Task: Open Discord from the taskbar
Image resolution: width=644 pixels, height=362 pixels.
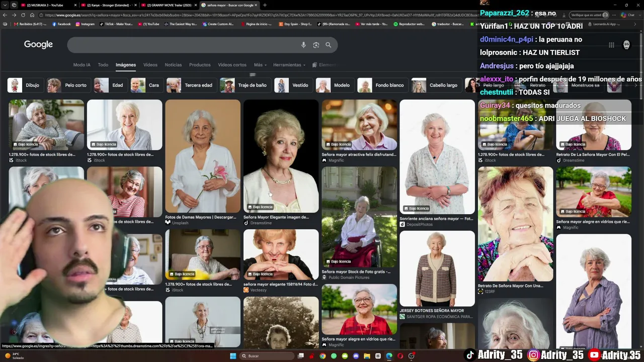Action: pos(356,356)
